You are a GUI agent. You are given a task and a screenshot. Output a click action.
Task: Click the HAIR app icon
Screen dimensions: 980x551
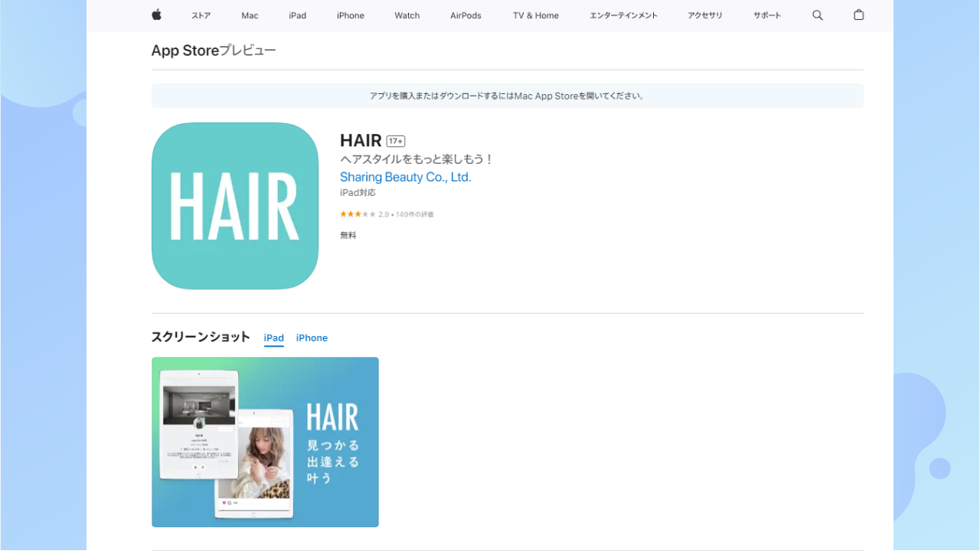pyautogui.click(x=235, y=206)
